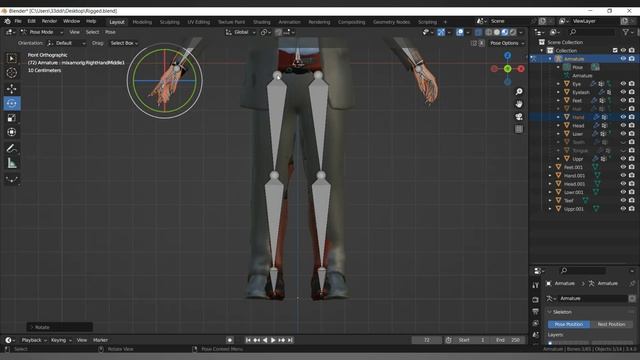The width and height of the screenshot is (640, 360).
Task: Open the Pose menu in viewport header
Action: coord(110,32)
